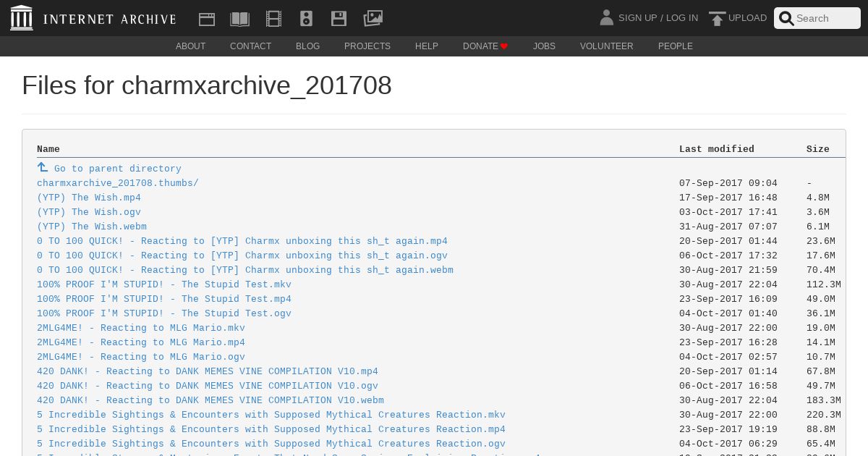868x456 pixels.
Task: Click date 07-Sep-2017 09:04
Action: coord(728,183)
